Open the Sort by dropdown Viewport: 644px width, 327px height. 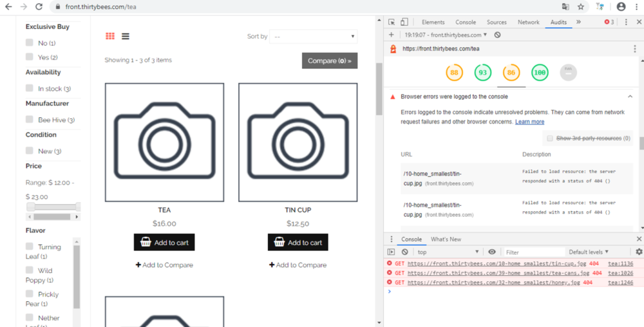tap(314, 37)
